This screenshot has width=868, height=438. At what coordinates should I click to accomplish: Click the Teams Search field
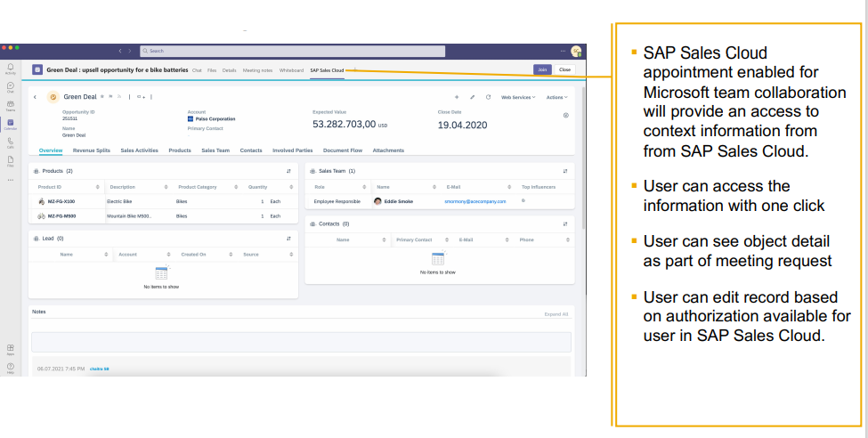[x=292, y=51]
